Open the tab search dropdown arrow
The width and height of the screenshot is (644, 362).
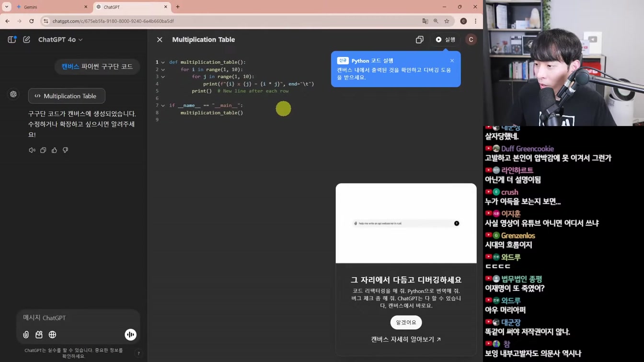(x=7, y=7)
